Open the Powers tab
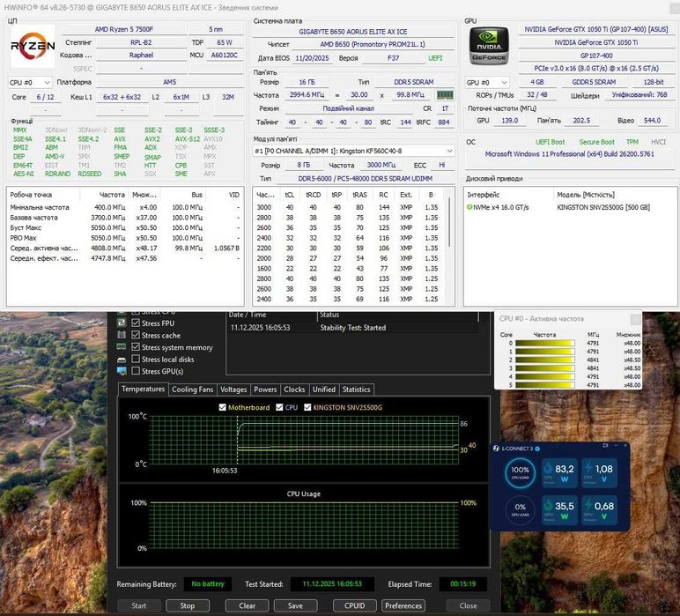This screenshot has height=616, width=680. coord(265,390)
